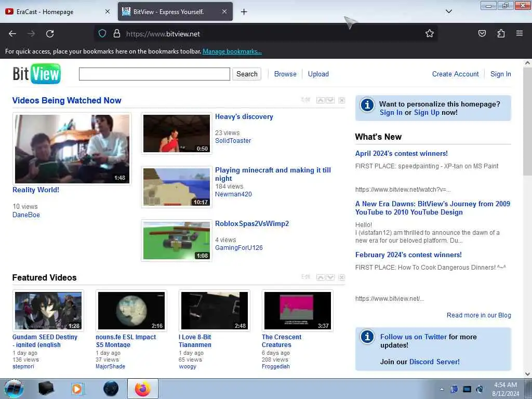Image resolution: width=532 pixels, height=399 pixels.
Task: Click the BitView logo
Action: (x=37, y=74)
